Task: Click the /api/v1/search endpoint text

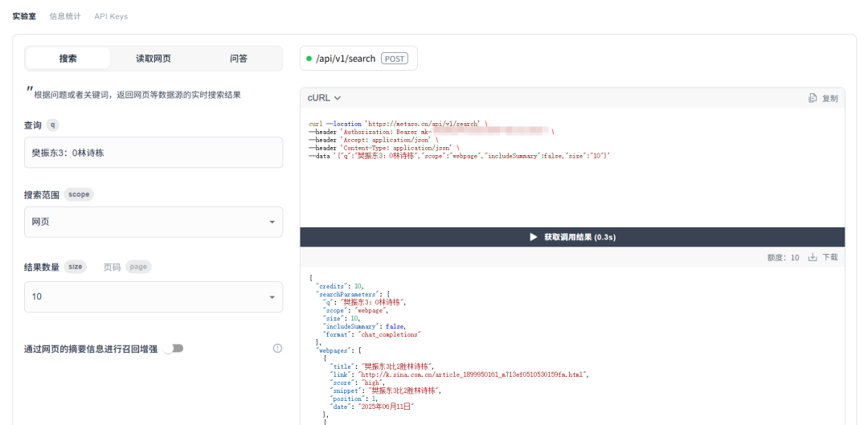Action: [x=346, y=58]
